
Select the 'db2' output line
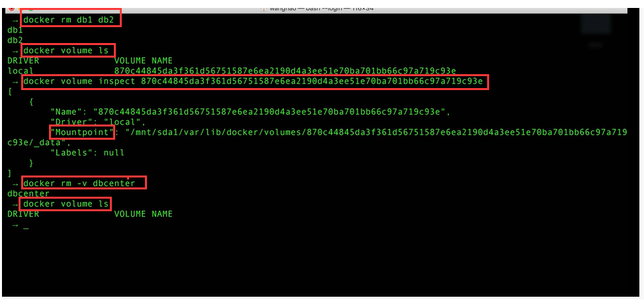(x=15, y=40)
